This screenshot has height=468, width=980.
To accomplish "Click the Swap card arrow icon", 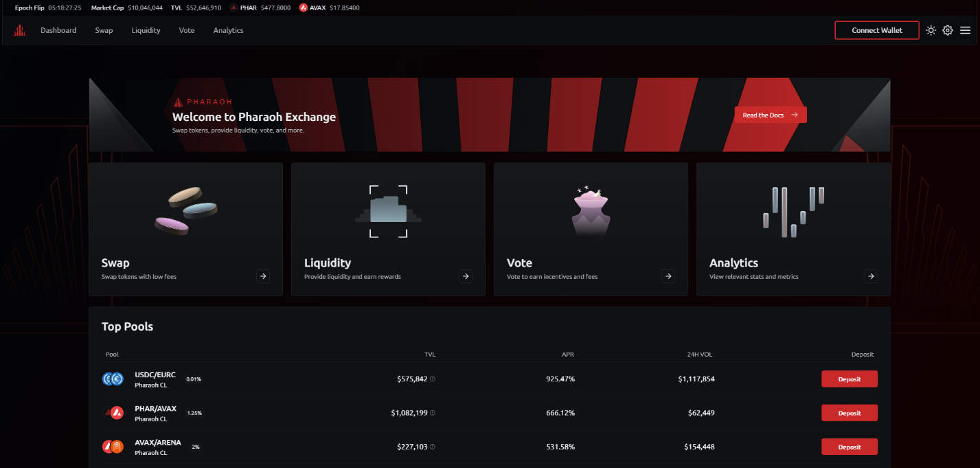I will [x=263, y=276].
